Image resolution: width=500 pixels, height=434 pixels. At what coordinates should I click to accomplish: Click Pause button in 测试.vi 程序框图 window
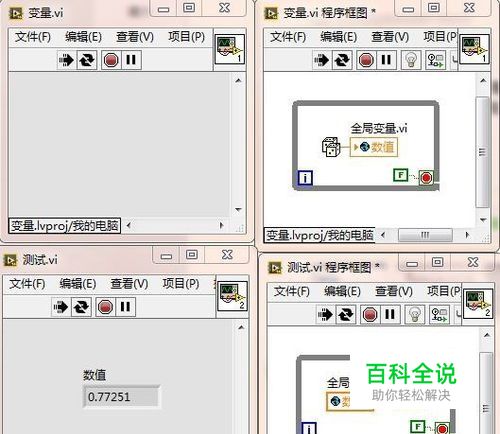390,314
